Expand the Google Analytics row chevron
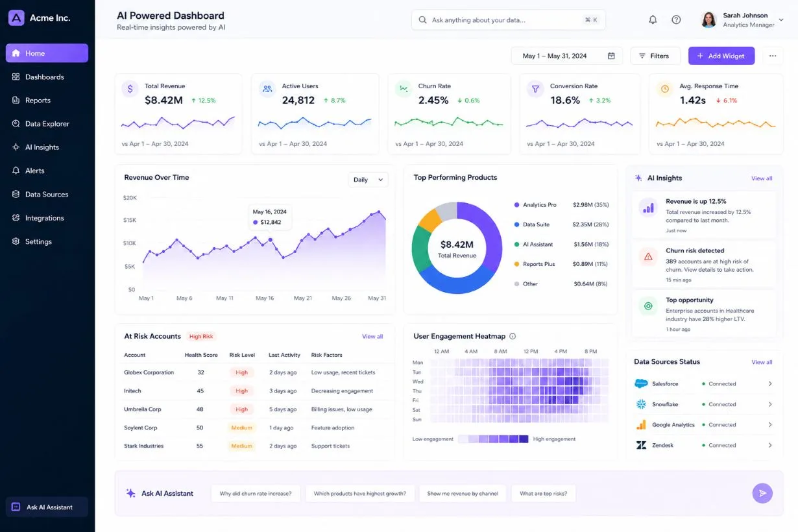The height and width of the screenshot is (532, 798). point(770,425)
